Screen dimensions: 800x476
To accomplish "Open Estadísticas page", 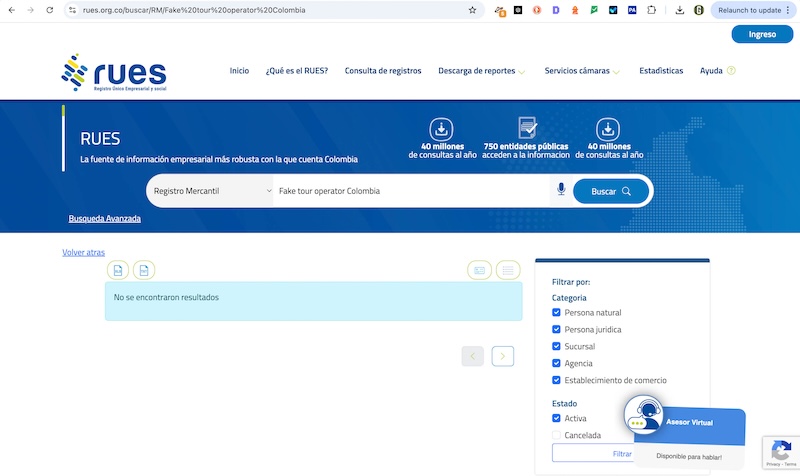I will [x=661, y=70].
